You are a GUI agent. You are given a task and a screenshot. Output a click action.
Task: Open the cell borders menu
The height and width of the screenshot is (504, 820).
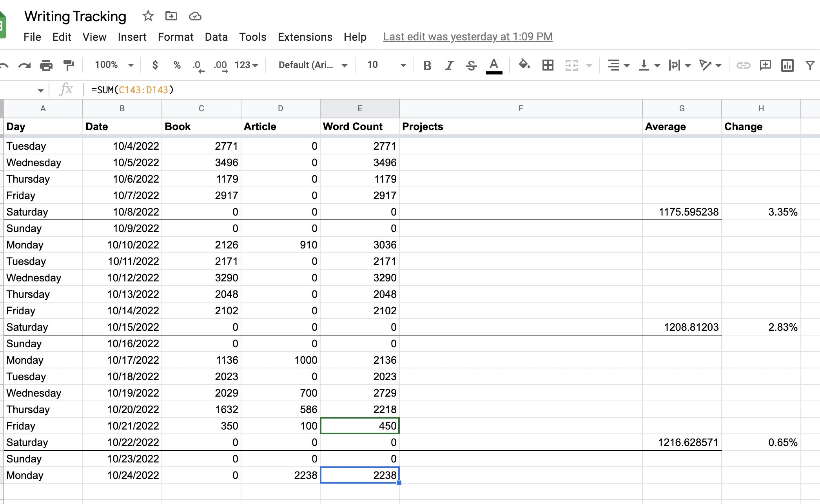tap(548, 65)
